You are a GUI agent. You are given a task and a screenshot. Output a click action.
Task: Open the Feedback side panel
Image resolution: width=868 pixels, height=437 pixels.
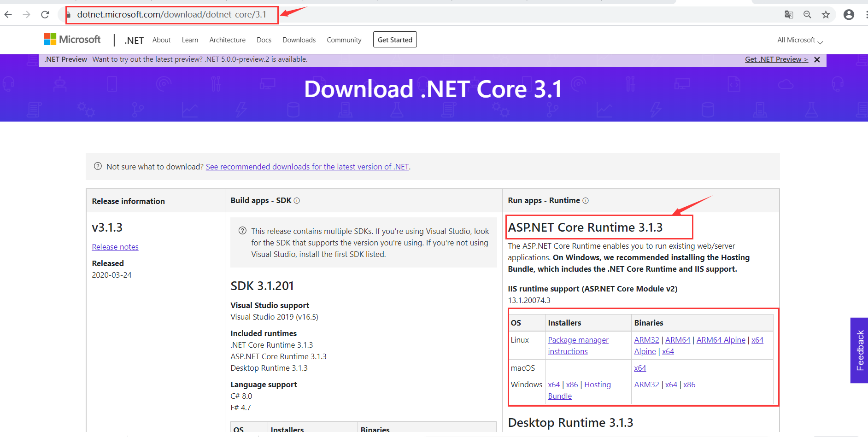pyautogui.click(x=859, y=350)
